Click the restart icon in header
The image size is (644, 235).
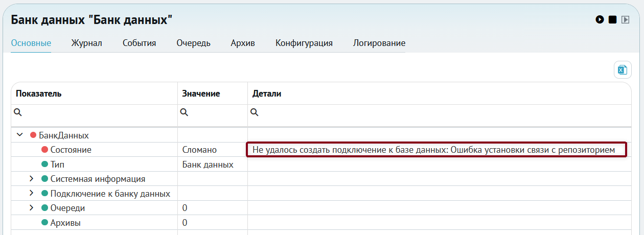point(625,19)
